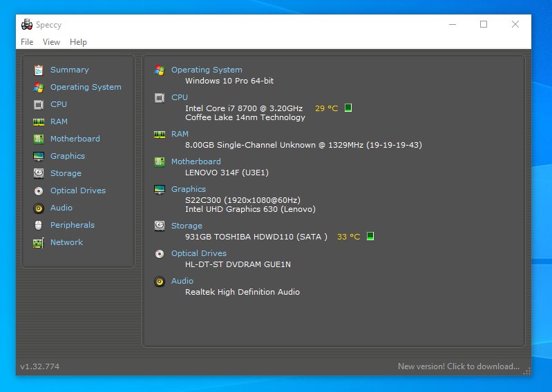Click Realtek High Definition Audio text
Viewport: 552px width, 392px height.
tap(242, 291)
